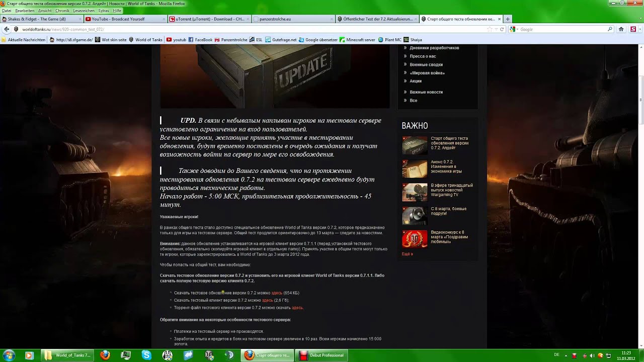
Task: Open Ещё » more news link
Action: tap(407, 254)
